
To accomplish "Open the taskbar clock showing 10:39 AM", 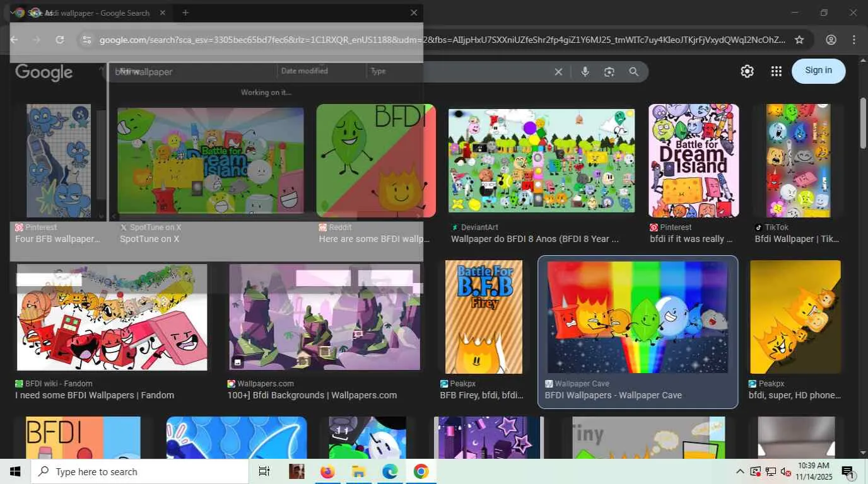I will [813, 471].
